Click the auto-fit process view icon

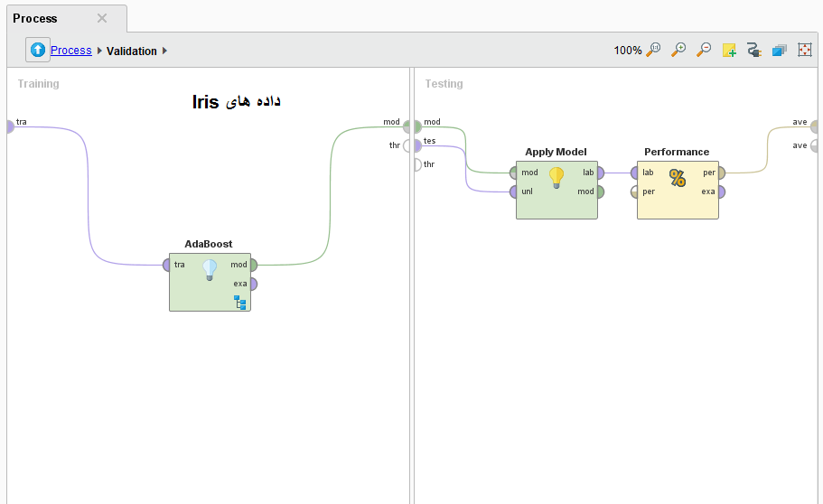[804, 51]
